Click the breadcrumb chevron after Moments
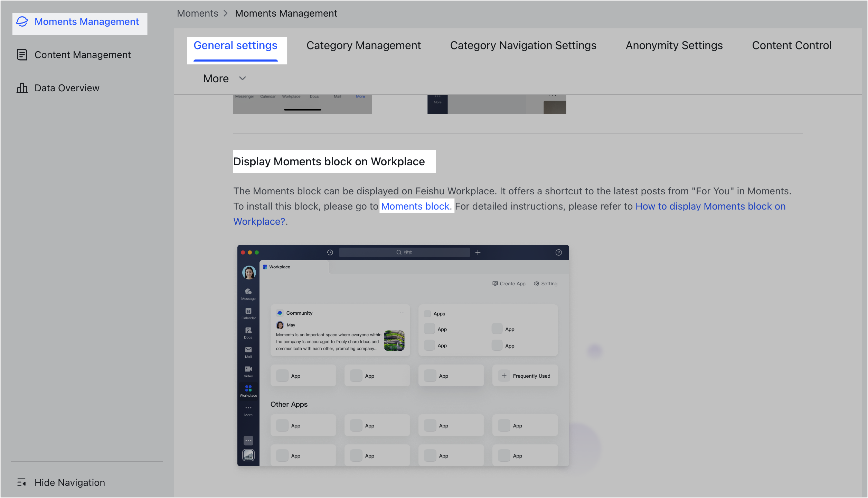The height and width of the screenshot is (498, 868). (x=226, y=13)
